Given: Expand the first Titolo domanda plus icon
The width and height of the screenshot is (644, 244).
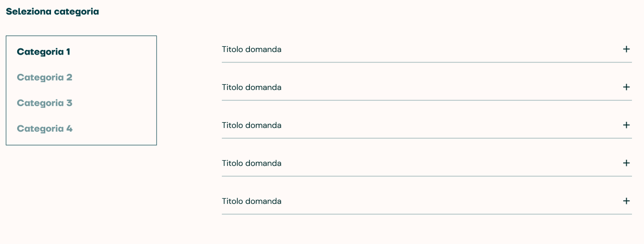Looking at the screenshot, I should click(x=626, y=49).
